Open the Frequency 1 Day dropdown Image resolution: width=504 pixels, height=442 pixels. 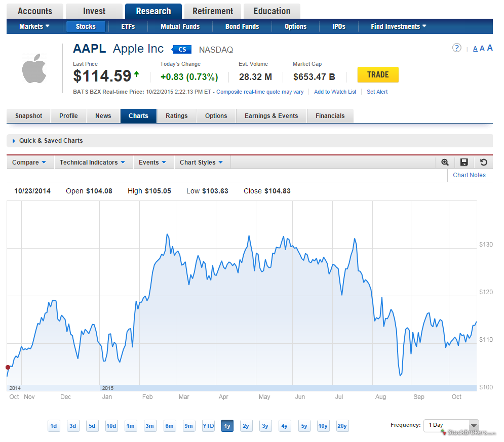click(x=451, y=425)
